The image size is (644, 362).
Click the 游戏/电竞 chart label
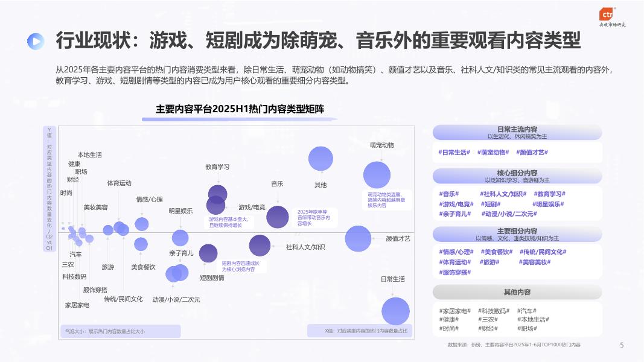(252, 208)
